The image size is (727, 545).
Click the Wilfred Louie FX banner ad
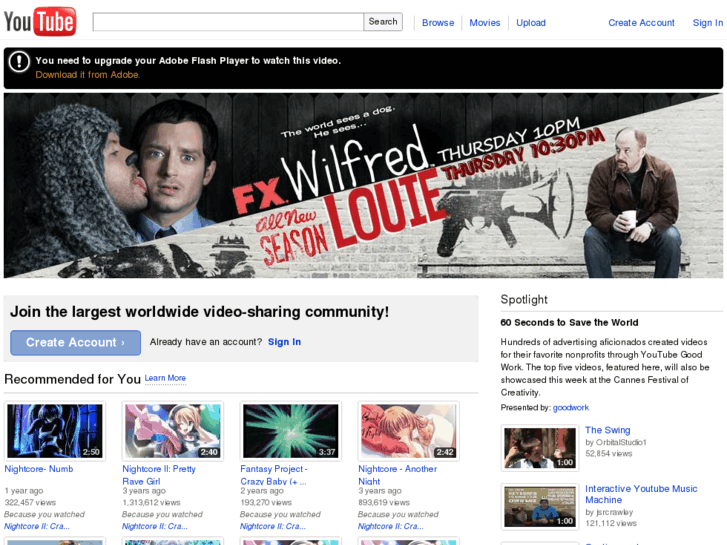click(363, 186)
